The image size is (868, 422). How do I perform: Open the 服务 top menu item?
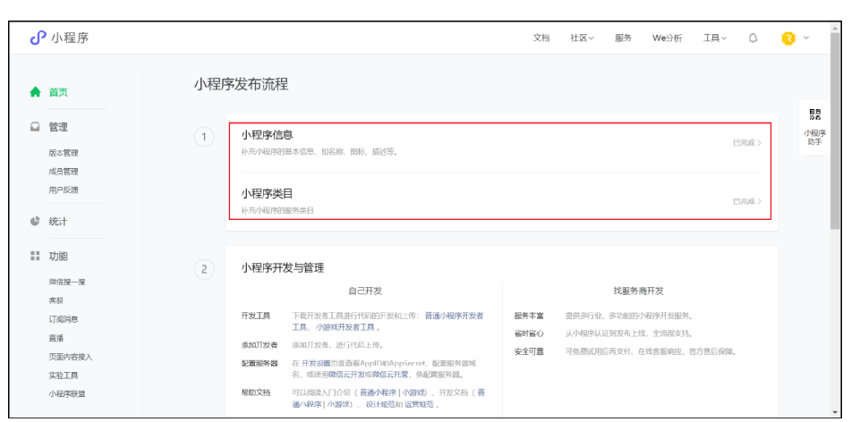click(x=623, y=38)
